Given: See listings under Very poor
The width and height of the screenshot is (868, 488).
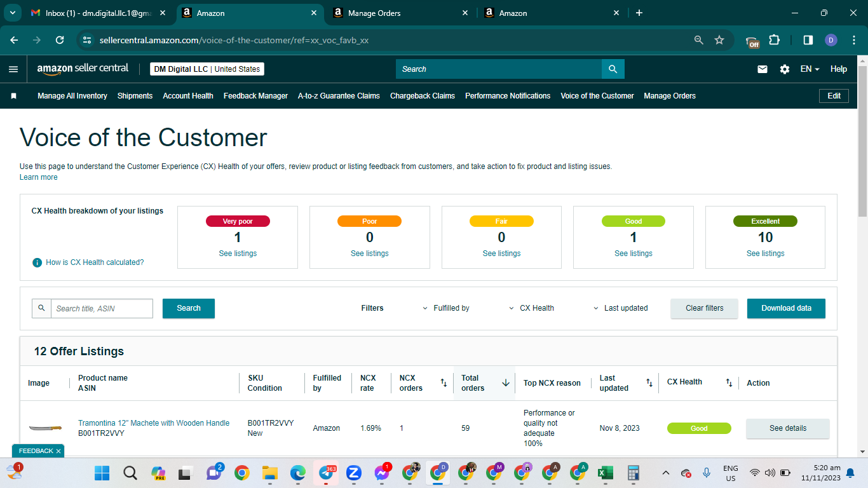Looking at the screenshot, I should (238, 254).
